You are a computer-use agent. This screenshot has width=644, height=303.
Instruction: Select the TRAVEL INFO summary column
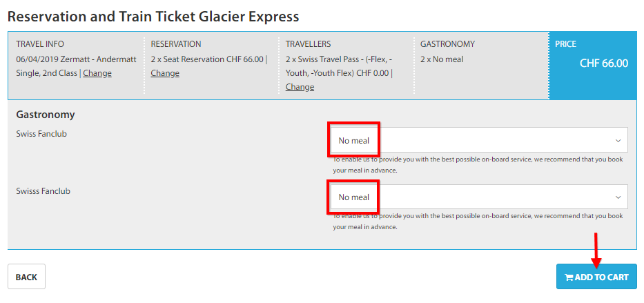76,65
